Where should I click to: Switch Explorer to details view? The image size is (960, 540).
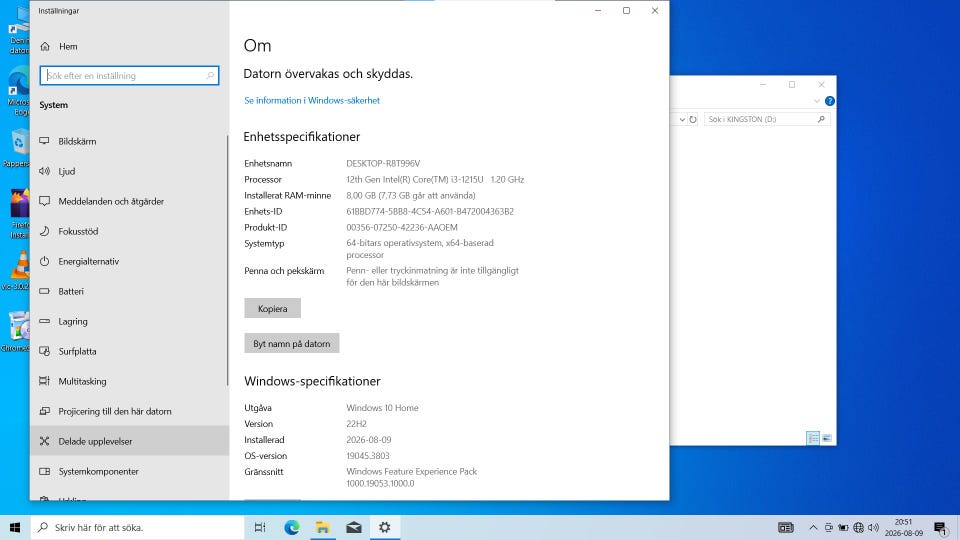pyautogui.click(x=813, y=438)
